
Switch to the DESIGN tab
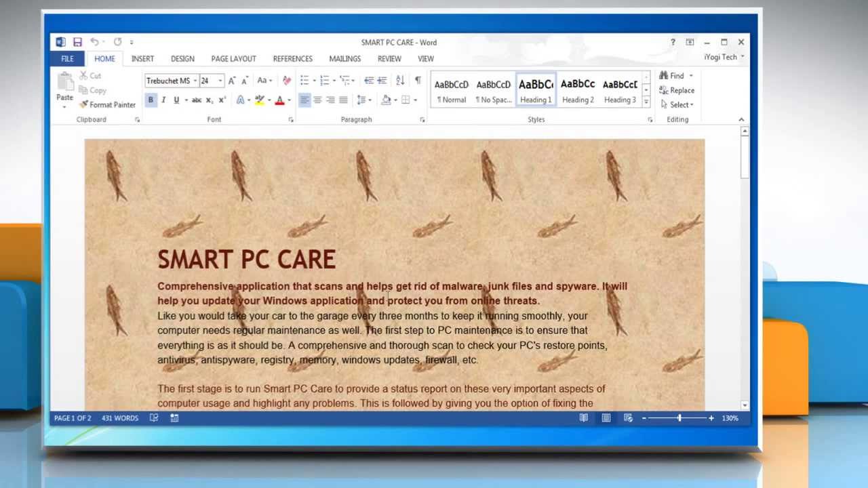coord(182,59)
